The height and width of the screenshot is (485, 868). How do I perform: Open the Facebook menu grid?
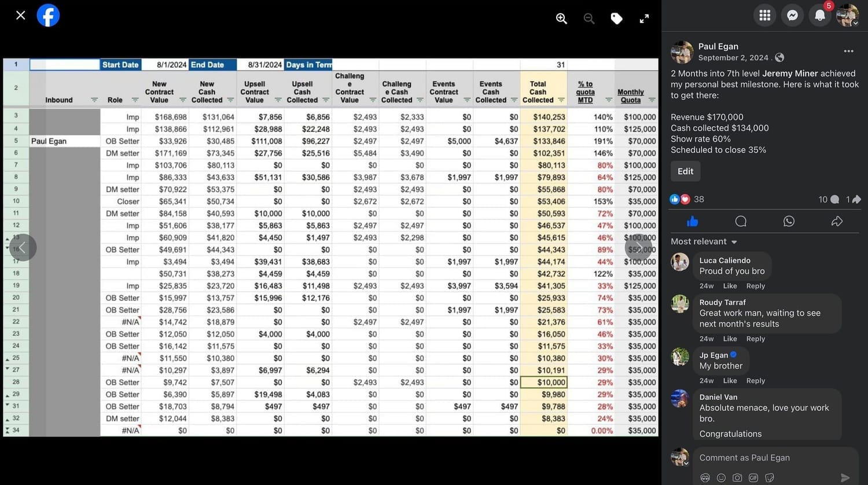point(764,16)
